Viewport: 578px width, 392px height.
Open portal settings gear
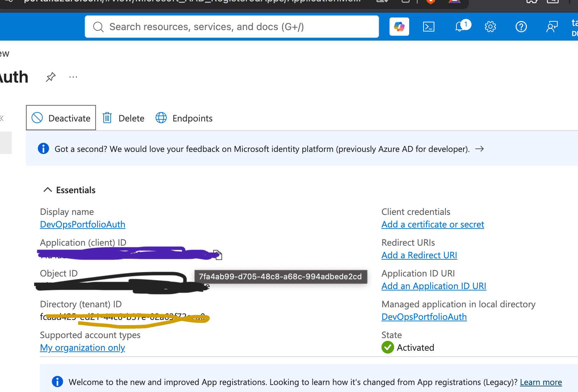point(490,27)
